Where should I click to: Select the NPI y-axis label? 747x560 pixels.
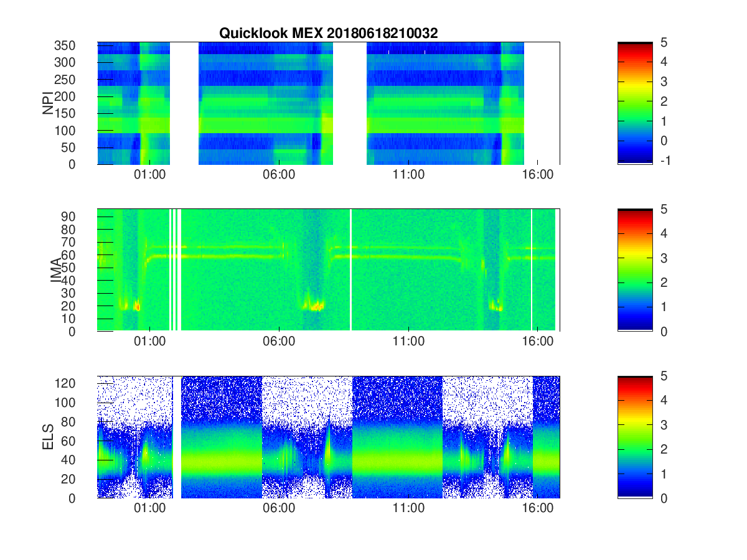[48, 103]
